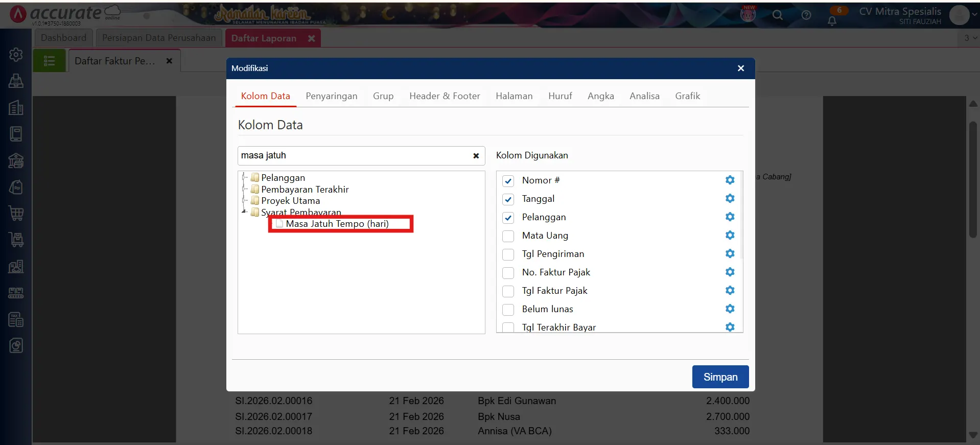
Task: Expand the Proyek Utama folder node
Action: pos(245,201)
